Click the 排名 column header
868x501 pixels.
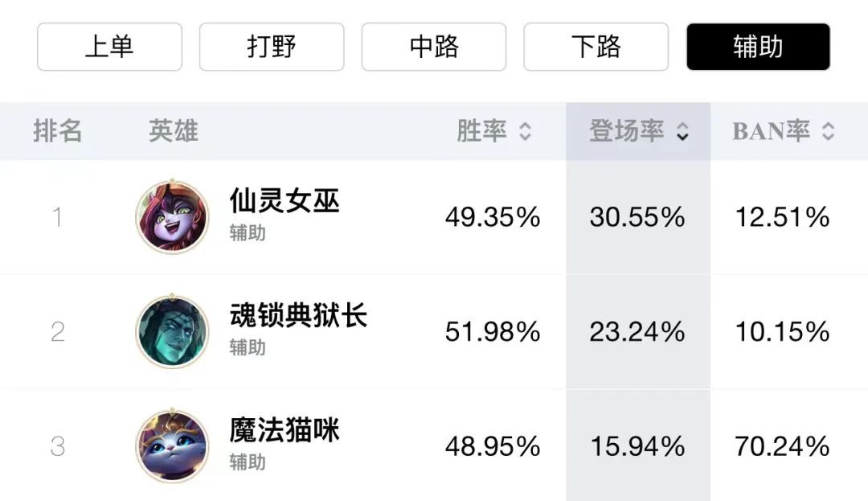point(58,131)
